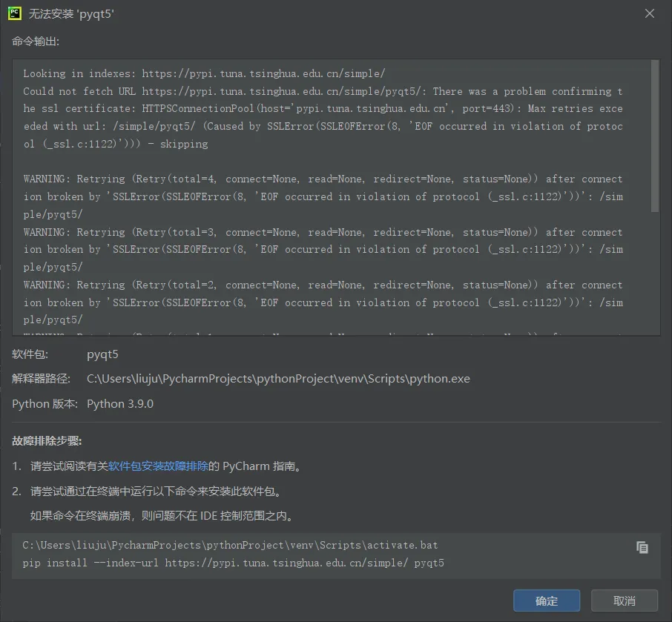Click the 取消 button
The image size is (672, 622).
click(624, 601)
